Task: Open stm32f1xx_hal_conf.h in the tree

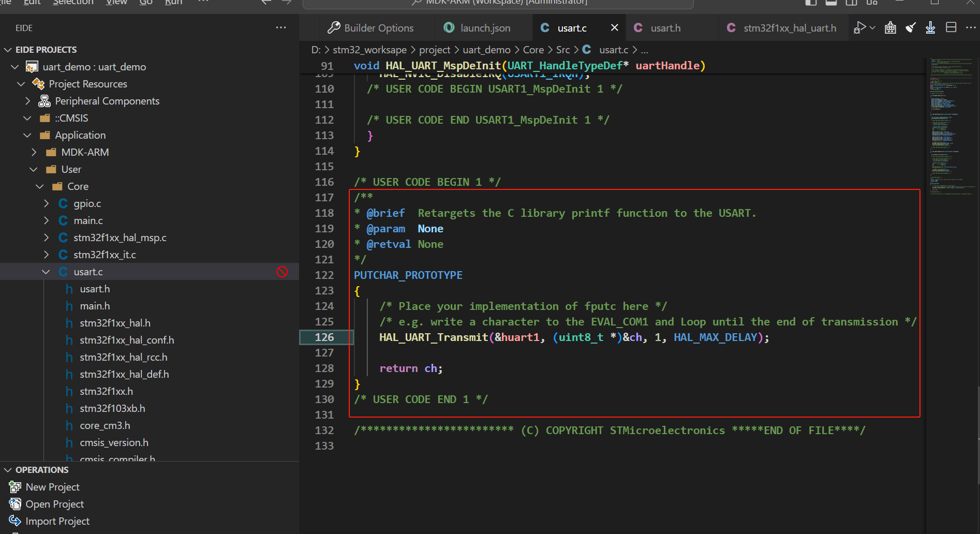Action: pyautogui.click(x=127, y=340)
